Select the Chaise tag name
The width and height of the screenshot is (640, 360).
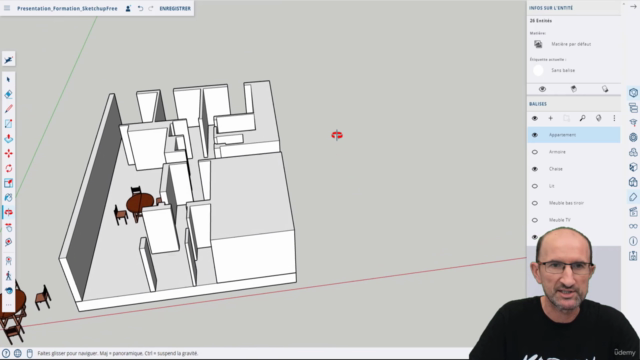556,169
